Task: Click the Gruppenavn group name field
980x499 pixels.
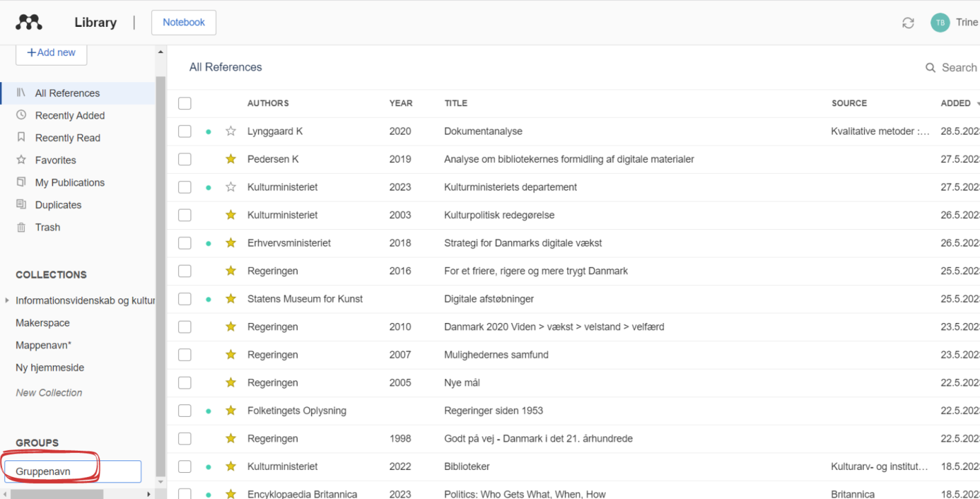Action: (x=72, y=472)
